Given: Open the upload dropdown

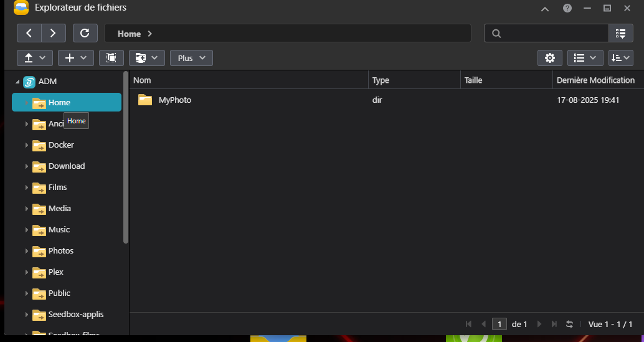Looking at the screenshot, I should coord(34,58).
